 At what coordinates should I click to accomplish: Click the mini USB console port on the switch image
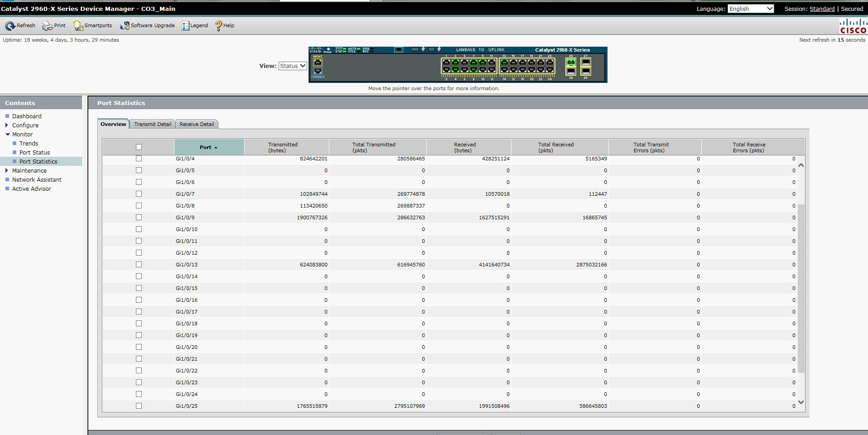pos(399,49)
